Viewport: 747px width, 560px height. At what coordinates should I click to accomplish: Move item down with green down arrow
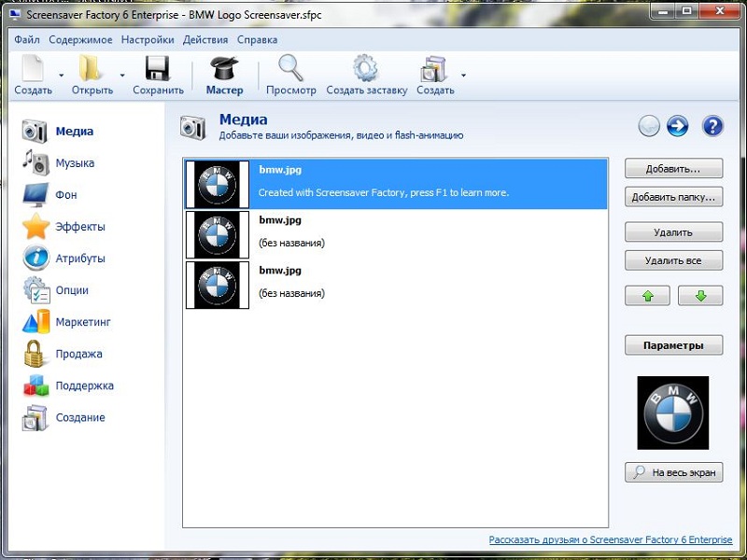700,296
